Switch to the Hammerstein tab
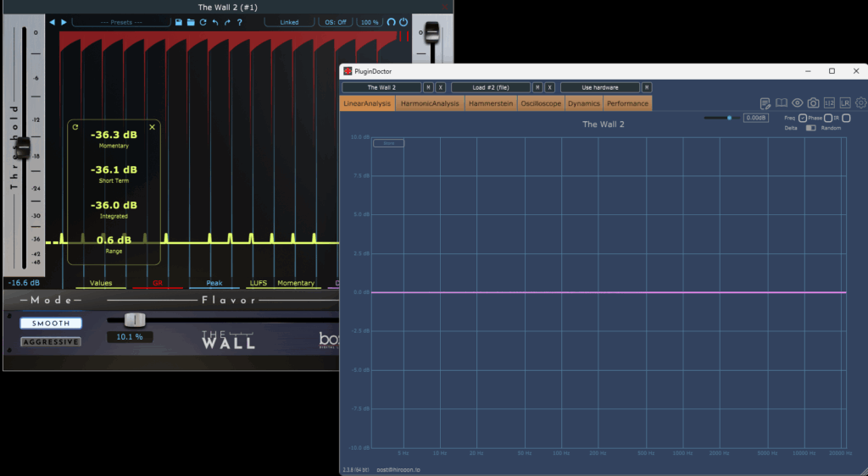The width and height of the screenshot is (868, 476). [491, 103]
